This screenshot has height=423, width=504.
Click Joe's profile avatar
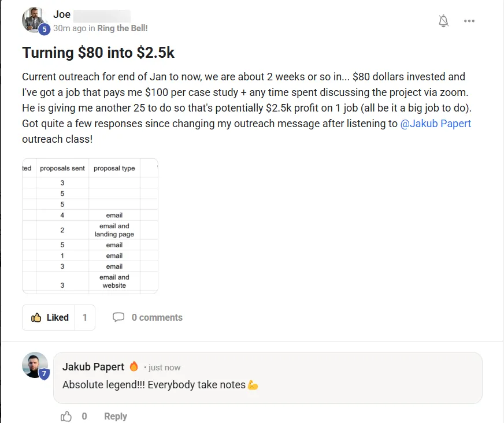coord(35,20)
